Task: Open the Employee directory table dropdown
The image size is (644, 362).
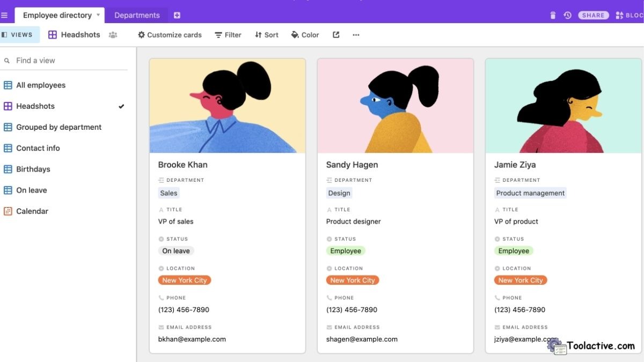Action: (98, 15)
